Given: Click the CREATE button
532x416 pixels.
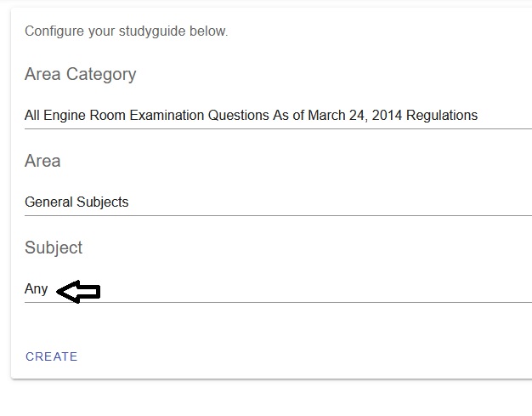Looking at the screenshot, I should point(52,356).
